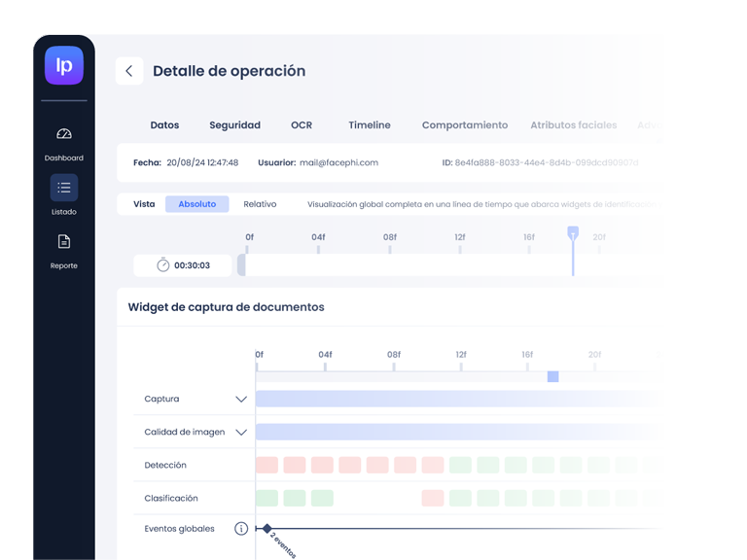Click the date 20/08/24 12:47:48
Viewport: 747px width, 560px height.
[x=202, y=162]
